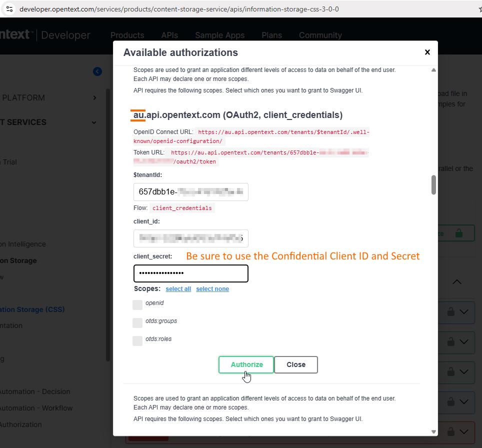The image size is (482, 448).
Task: Click the browser address bar URL
Action: 179,9
